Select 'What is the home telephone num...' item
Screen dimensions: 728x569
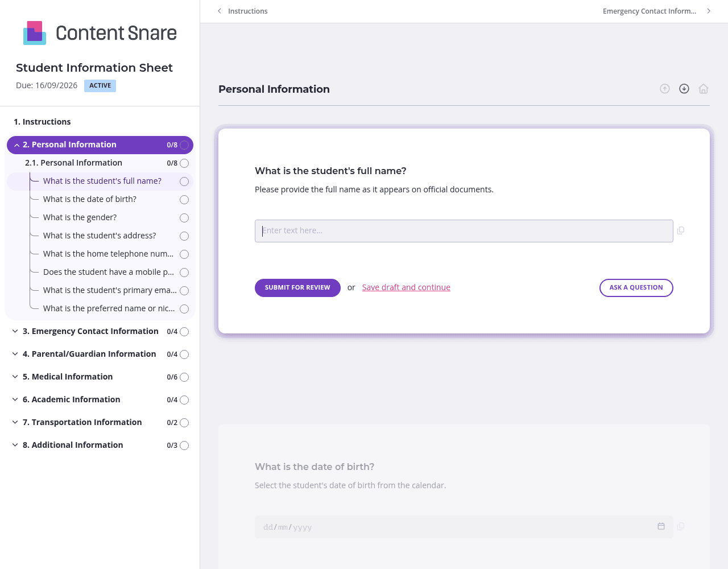point(109,254)
